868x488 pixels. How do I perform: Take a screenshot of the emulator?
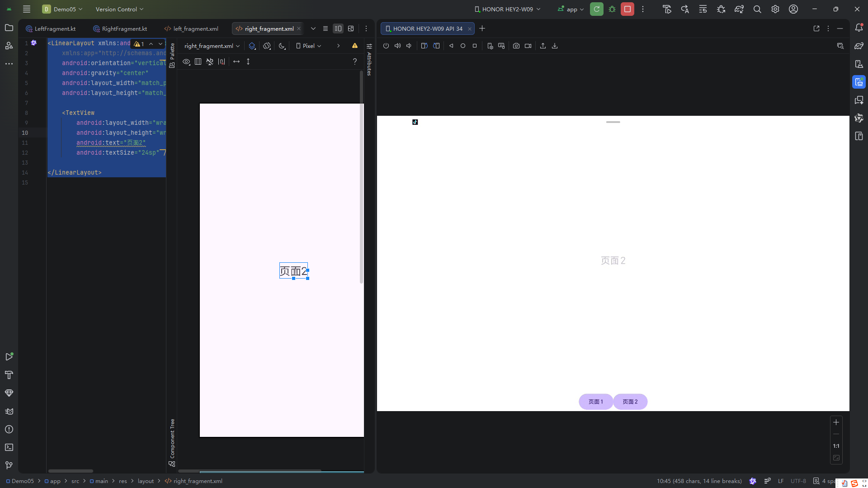[x=516, y=46]
